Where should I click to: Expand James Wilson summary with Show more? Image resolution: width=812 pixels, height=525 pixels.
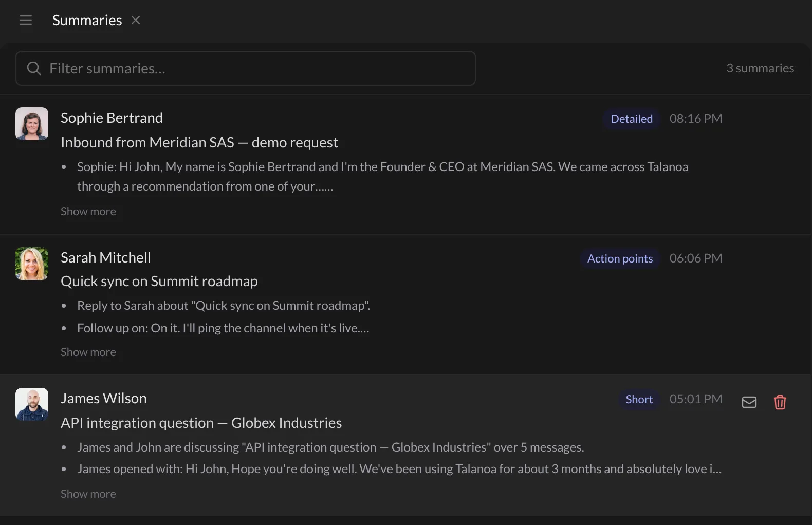[88, 494]
